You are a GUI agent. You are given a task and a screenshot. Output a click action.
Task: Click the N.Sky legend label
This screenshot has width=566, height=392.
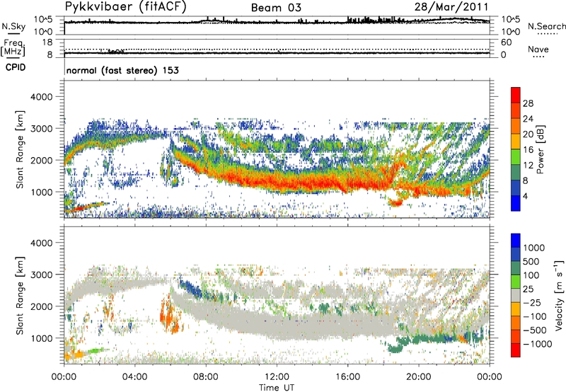coord(13,27)
